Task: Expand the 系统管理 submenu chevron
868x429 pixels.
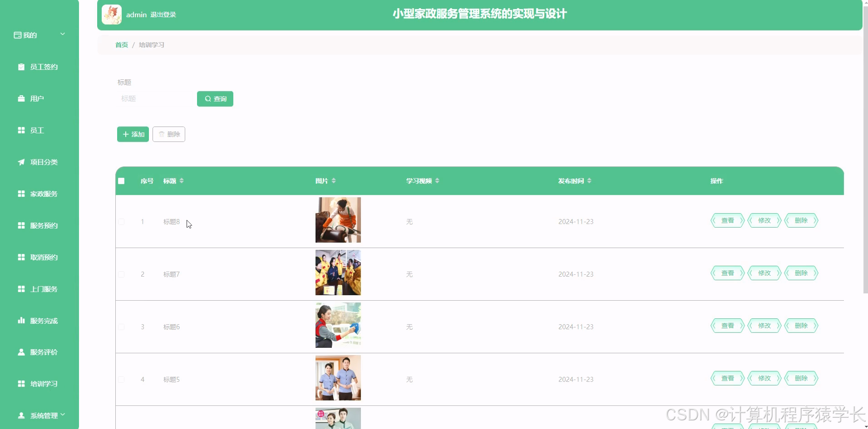Action: point(63,414)
